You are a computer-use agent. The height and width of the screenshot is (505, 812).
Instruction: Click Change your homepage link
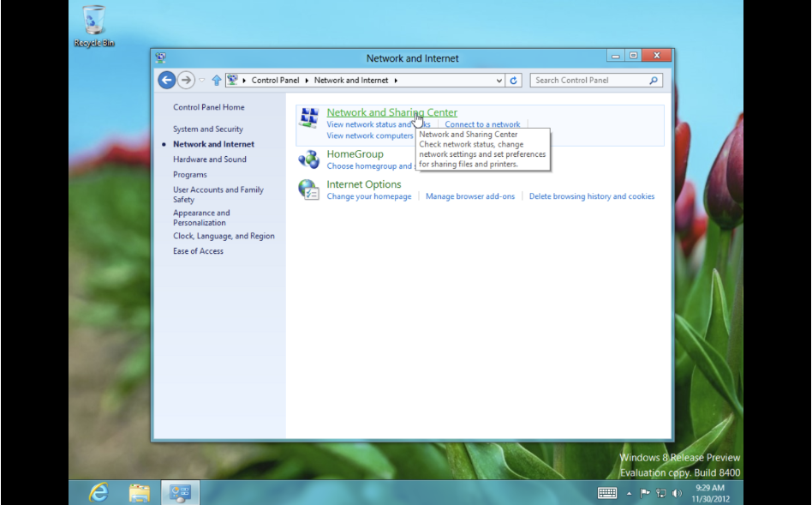[x=368, y=196]
